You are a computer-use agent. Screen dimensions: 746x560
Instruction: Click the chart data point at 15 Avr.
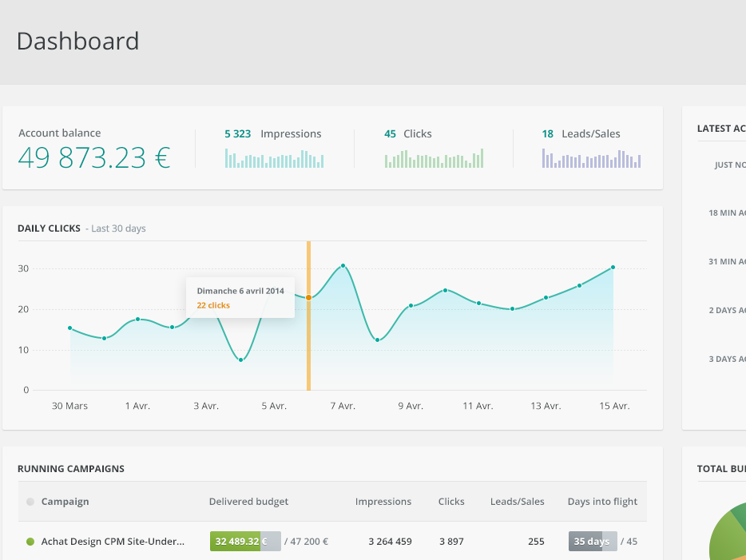[x=613, y=268]
